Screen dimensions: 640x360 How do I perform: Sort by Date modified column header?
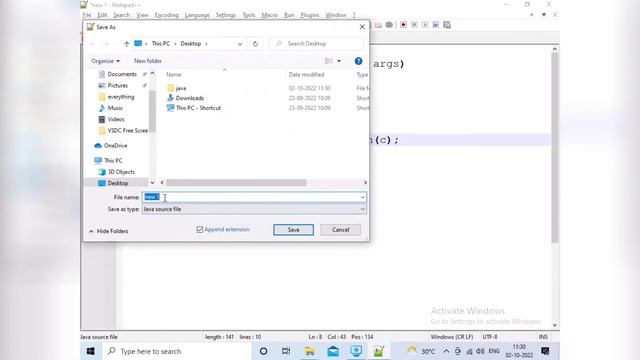click(x=307, y=75)
